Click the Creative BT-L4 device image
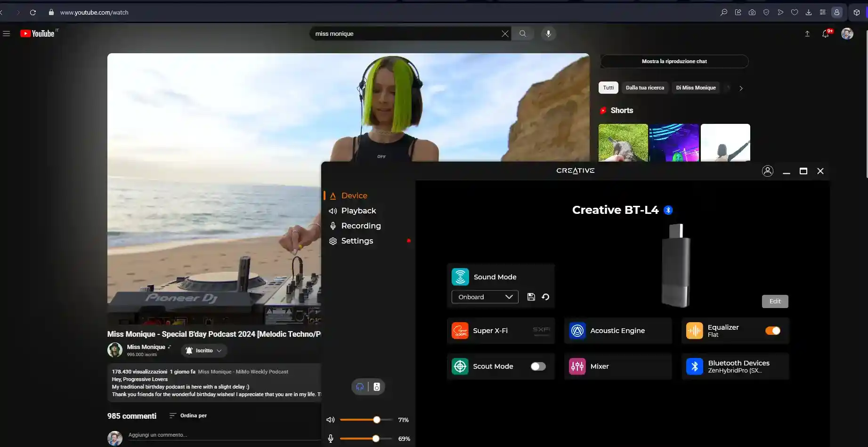The height and width of the screenshot is (447, 868). pos(676,265)
